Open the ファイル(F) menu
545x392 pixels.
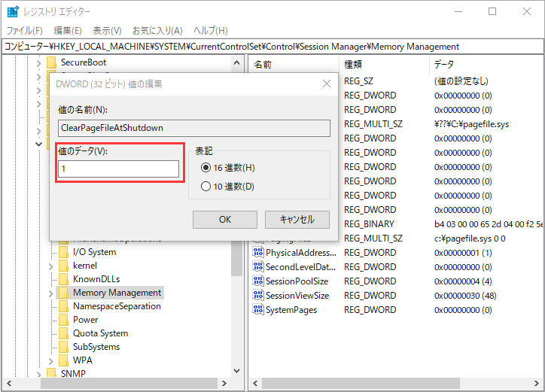25,31
